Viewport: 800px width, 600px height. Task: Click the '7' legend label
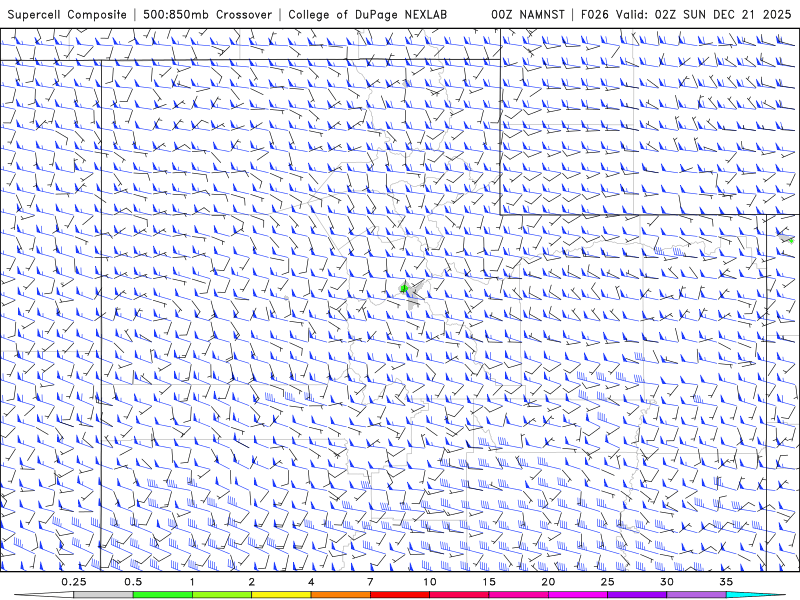click(370, 582)
